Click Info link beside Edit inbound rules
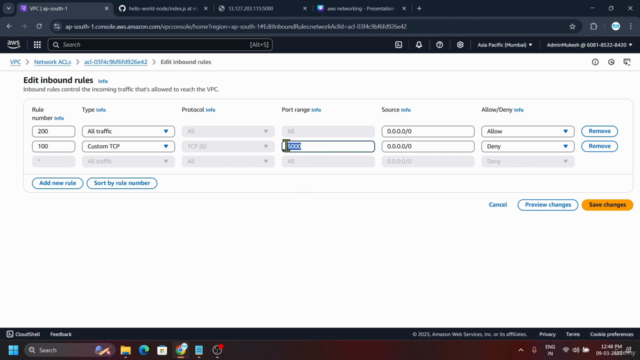This screenshot has height=360, width=640. 103,81
